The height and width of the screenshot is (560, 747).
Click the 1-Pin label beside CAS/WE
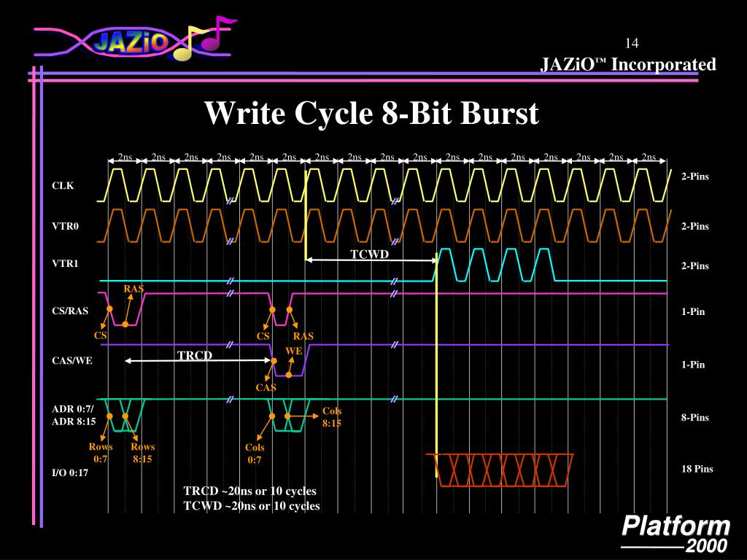point(693,365)
